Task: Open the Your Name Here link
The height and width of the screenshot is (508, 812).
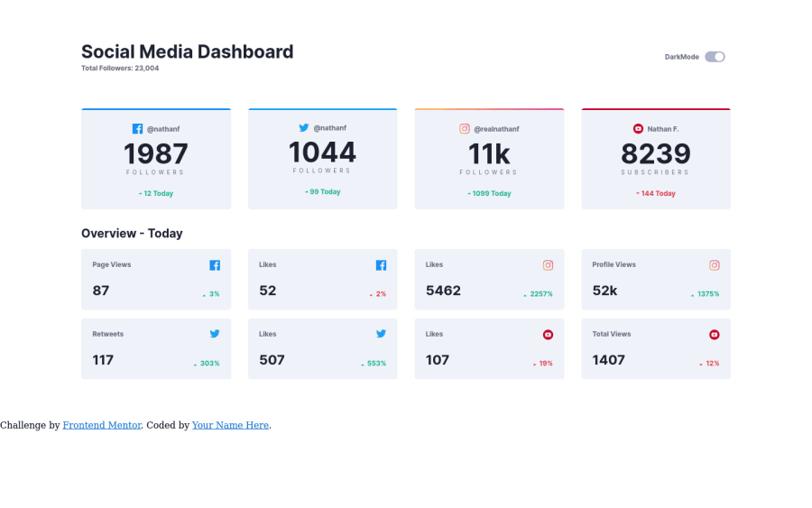Action: pos(230,425)
